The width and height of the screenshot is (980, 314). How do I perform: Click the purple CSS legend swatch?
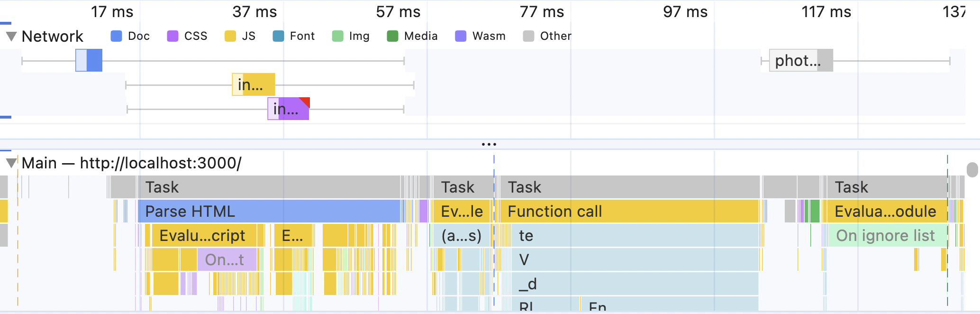pyautogui.click(x=172, y=36)
